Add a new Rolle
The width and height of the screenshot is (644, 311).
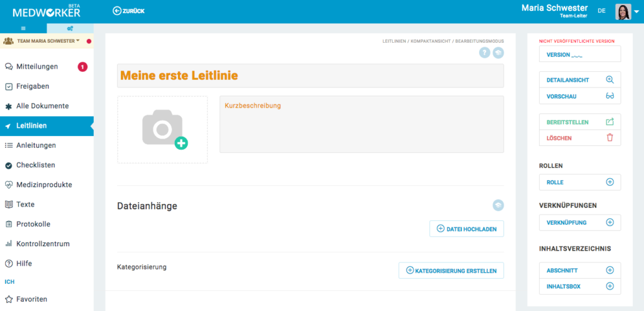coord(579,182)
